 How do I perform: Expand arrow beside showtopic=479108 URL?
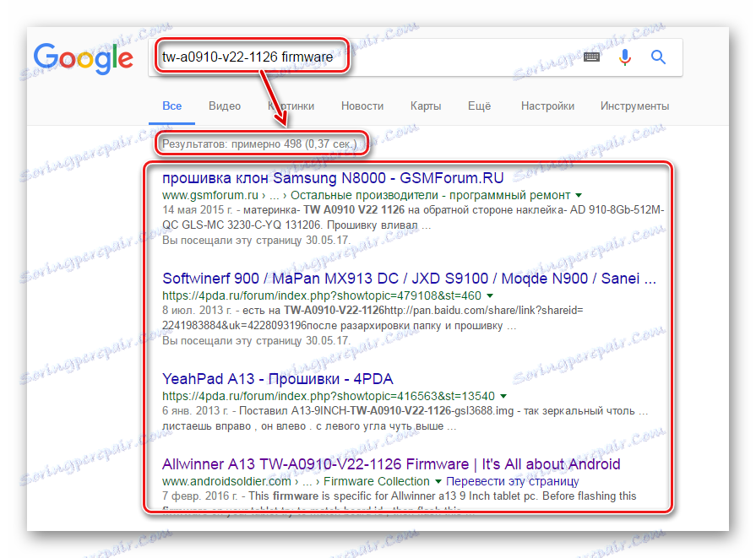pyautogui.click(x=490, y=295)
